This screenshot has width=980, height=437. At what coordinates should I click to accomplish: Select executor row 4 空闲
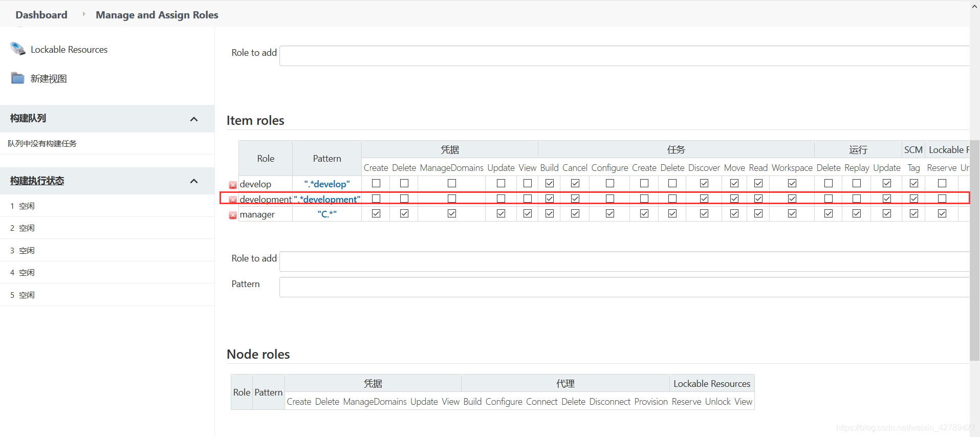[107, 272]
